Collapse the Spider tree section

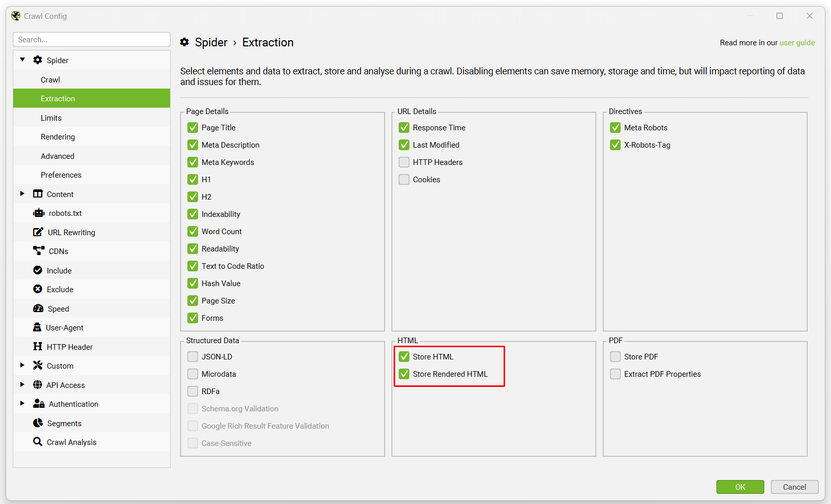[22, 60]
